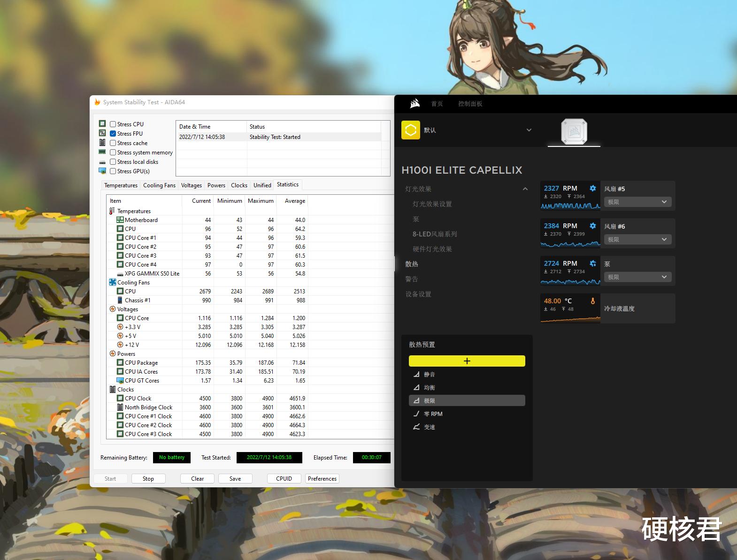Enable the Stress GPU(s) checkbox
Image resolution: width=737 pixels, height=560 pixels.
113,171
